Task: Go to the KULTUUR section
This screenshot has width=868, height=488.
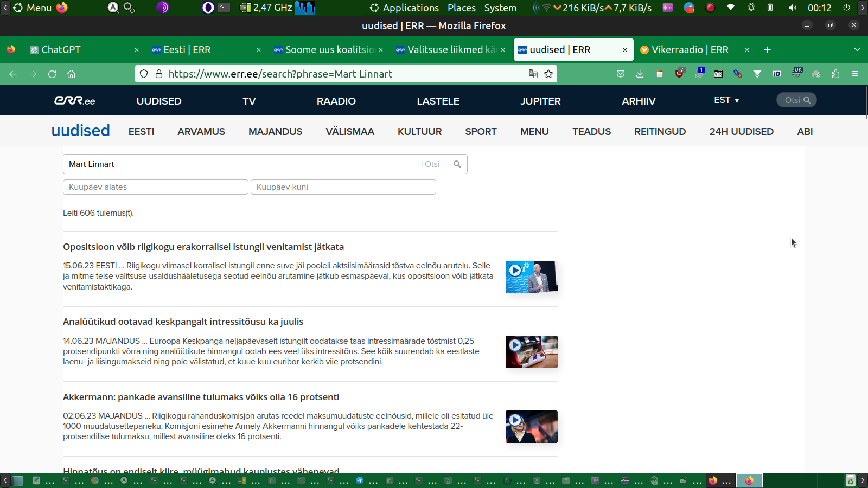Action: pyautogui.click(x=420, y=132)
